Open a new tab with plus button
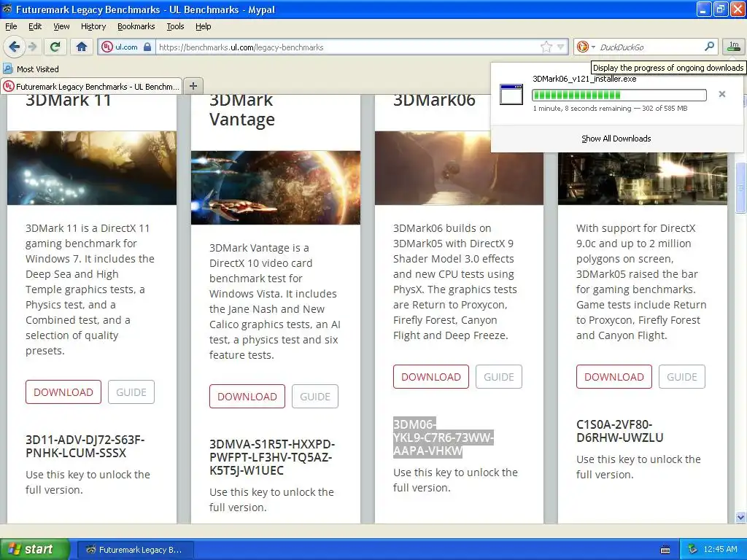This screenshot has height=560, width=747. click(x=193, y=86)
